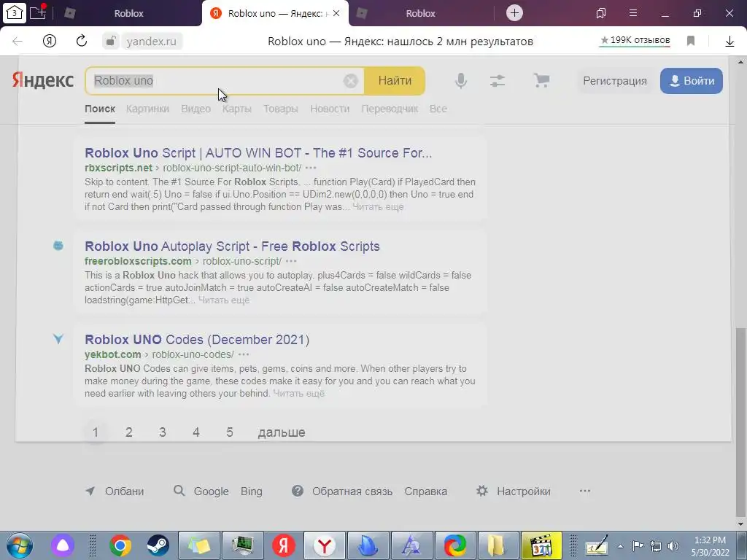Open the volume speaker tray icon
This screenshot has height=560, width=747.
click(673, 546)
